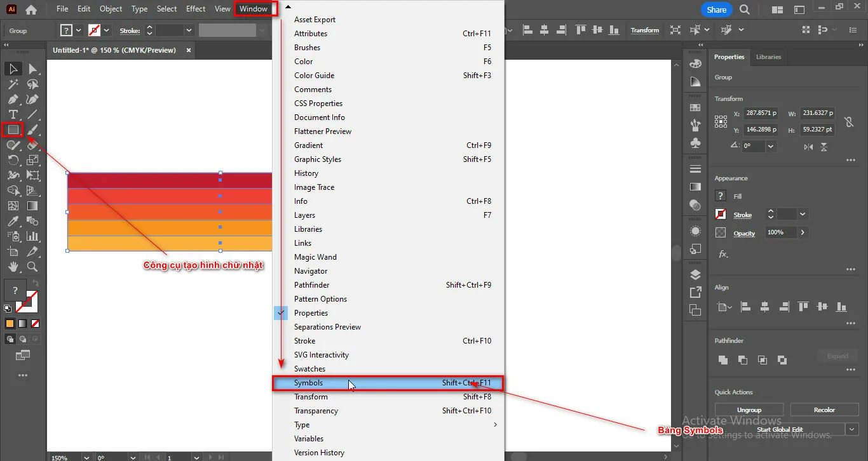
Task: Select the Zoom magnifier tool
Action: pyautogui.click(x=32, y=267)
